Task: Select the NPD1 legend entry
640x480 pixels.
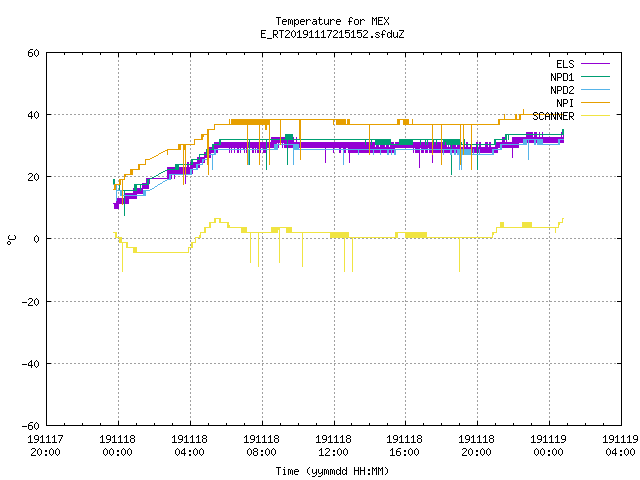Action: [x=562, y=77]
